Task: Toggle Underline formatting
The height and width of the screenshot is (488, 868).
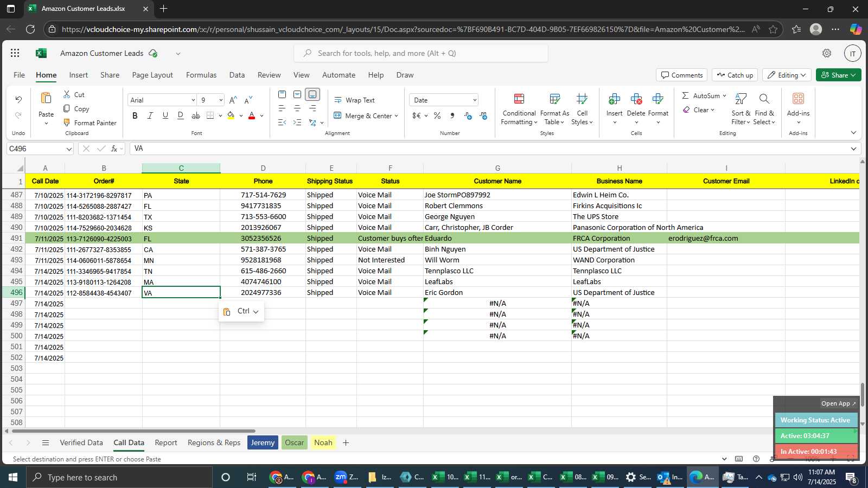Action: click(x=165, y=115)
